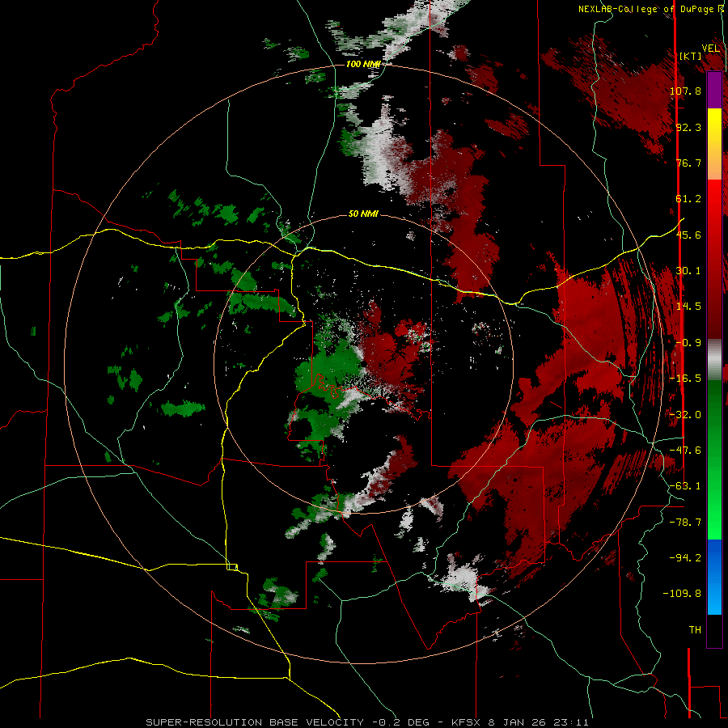
Task: Click the 50 NMI range ring label
Action: (x=363, y=214)
